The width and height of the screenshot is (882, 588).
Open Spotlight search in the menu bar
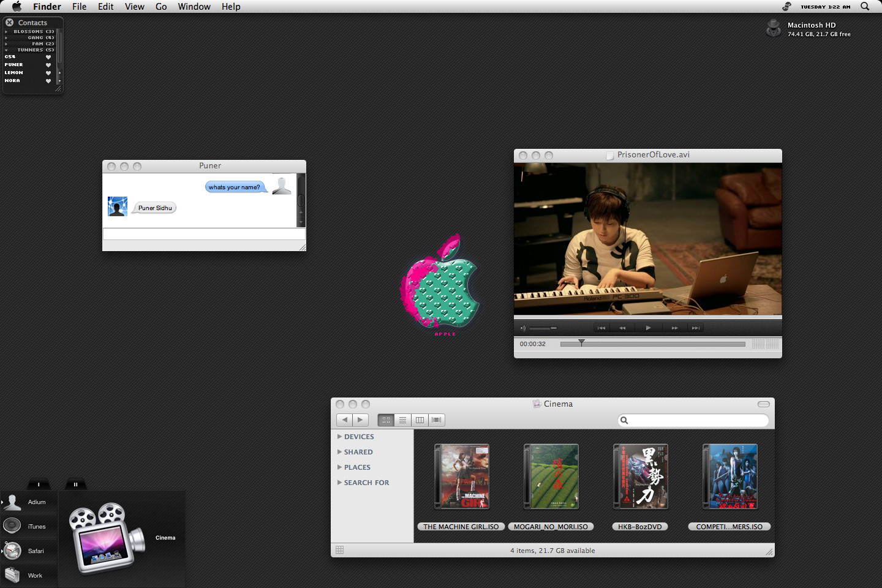[865, 6]
